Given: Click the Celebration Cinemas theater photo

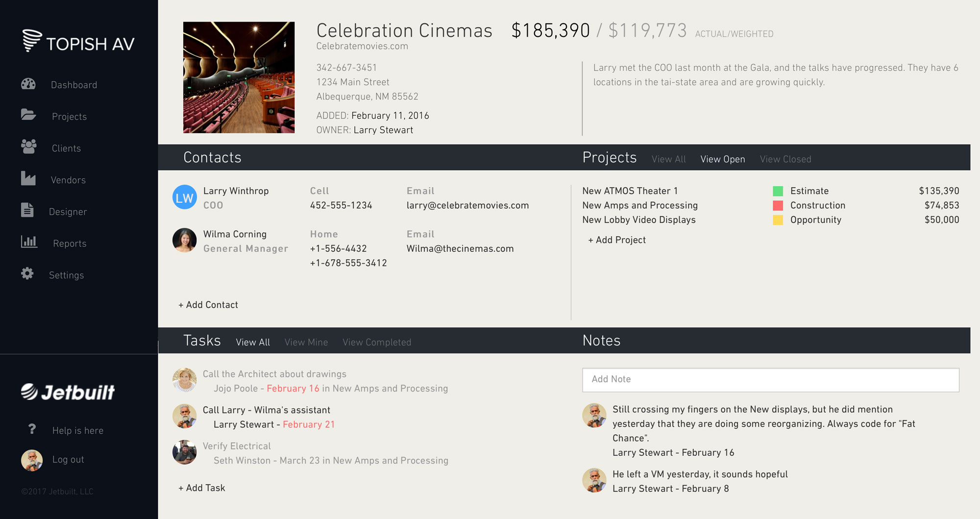Looking at the screenshot, I should coord(239,77).
